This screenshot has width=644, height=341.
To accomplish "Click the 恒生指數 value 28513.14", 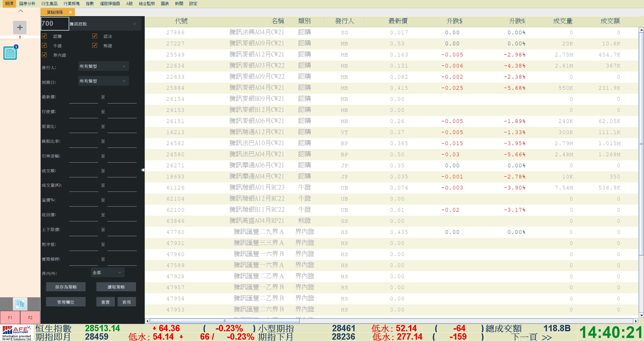I will pos(102,328).
